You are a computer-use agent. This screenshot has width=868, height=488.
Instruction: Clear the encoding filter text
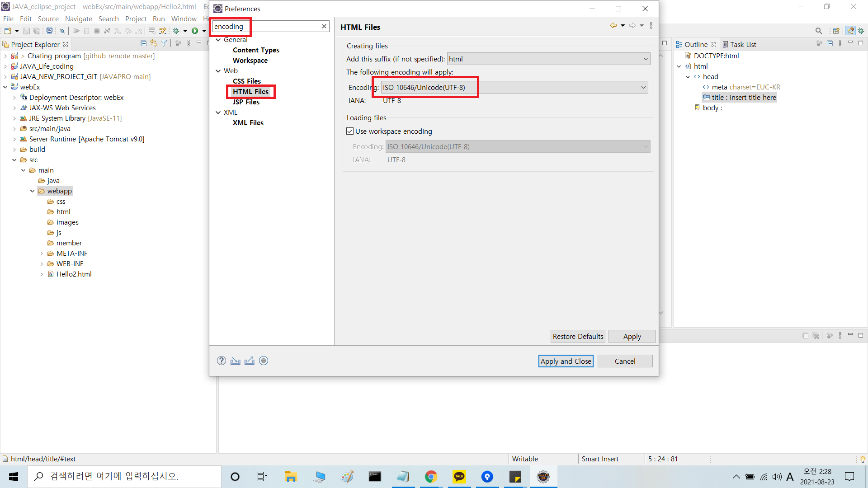324,26
